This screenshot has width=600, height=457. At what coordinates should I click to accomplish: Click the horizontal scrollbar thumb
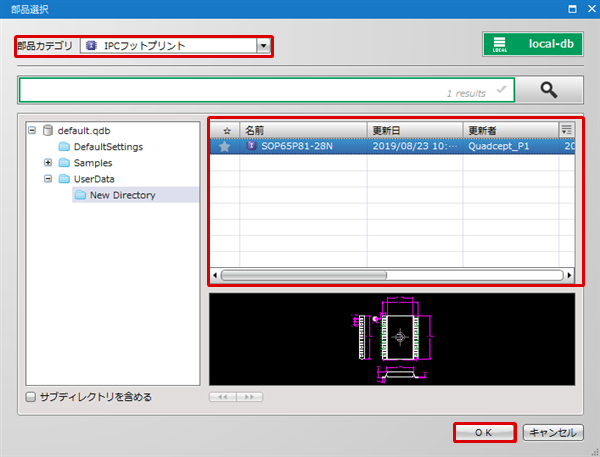tap(304, 275)
